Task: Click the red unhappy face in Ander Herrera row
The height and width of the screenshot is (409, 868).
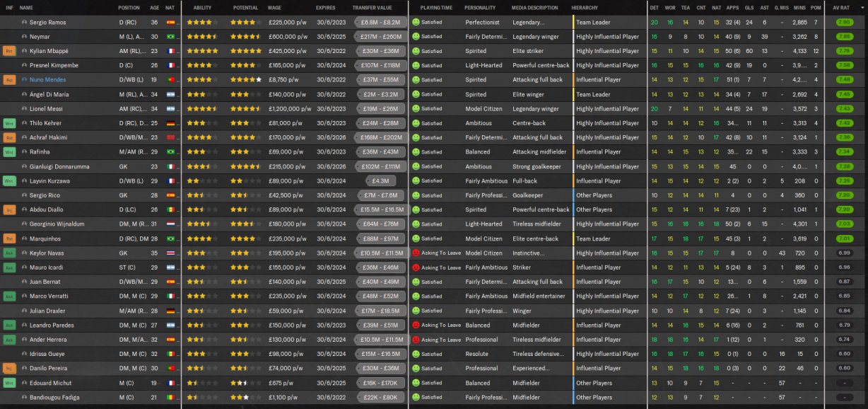Action: 416,340
